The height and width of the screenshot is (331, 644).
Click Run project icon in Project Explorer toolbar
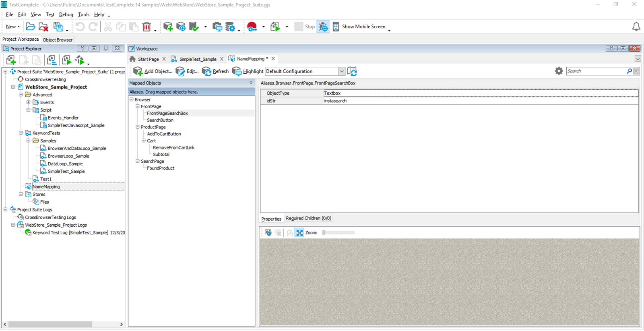[x=67, y=60]
